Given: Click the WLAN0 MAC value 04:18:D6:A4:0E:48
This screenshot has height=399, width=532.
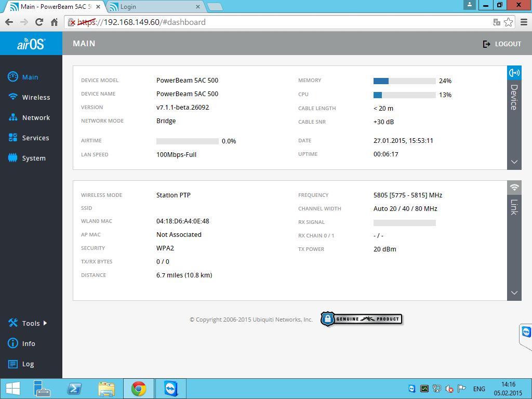Looking at the screenshot, I should [182, 221].
